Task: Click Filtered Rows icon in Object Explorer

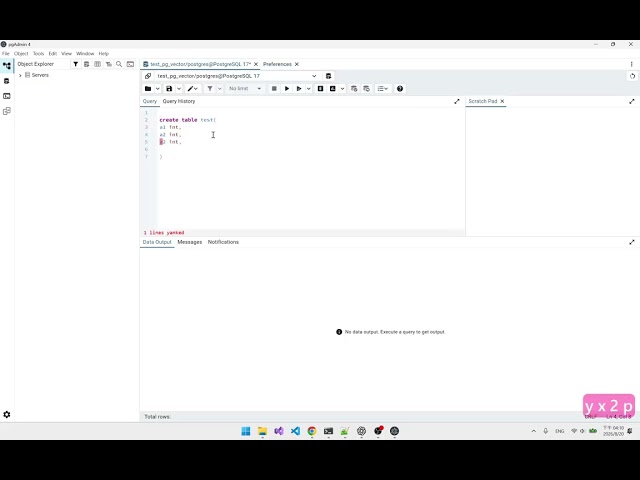Action: (x=109, y=64)
